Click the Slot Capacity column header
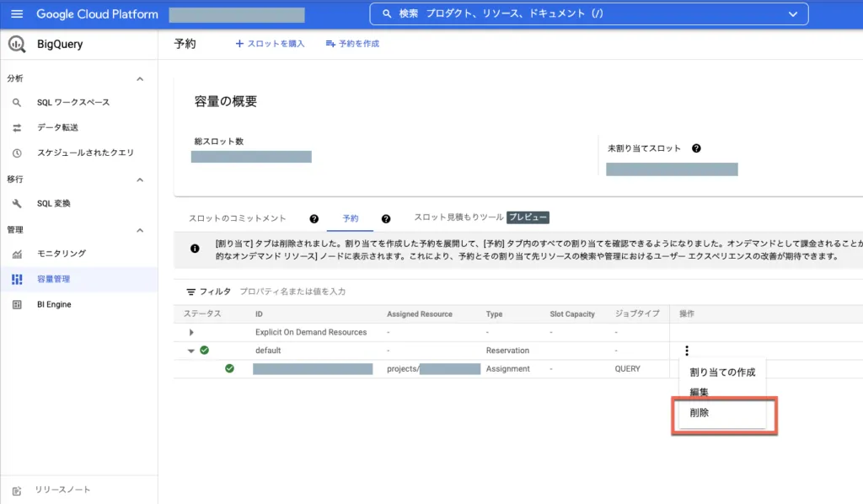 572,314
